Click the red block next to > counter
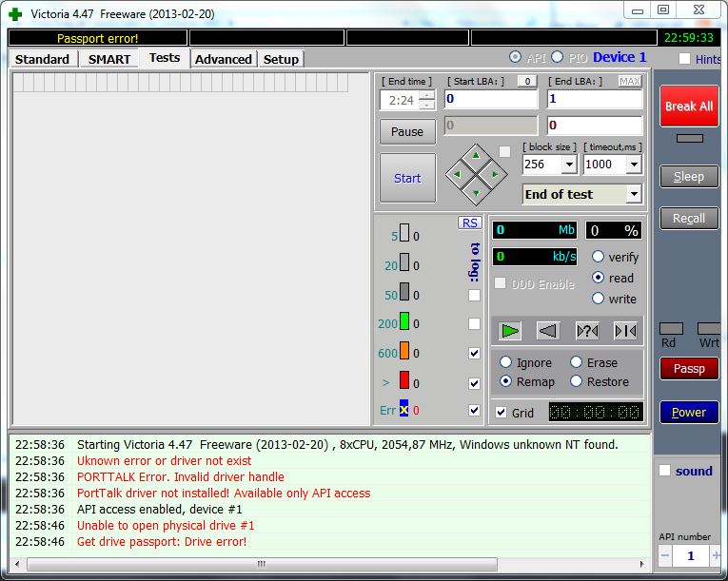The image size is (728, 581). 403,379
